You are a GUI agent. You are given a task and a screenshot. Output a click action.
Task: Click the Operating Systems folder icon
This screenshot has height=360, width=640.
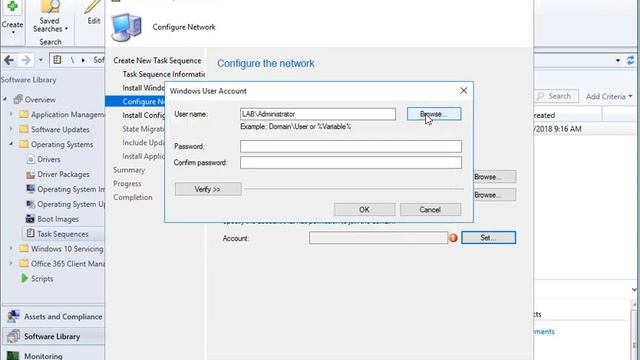[x=24, y=144]
